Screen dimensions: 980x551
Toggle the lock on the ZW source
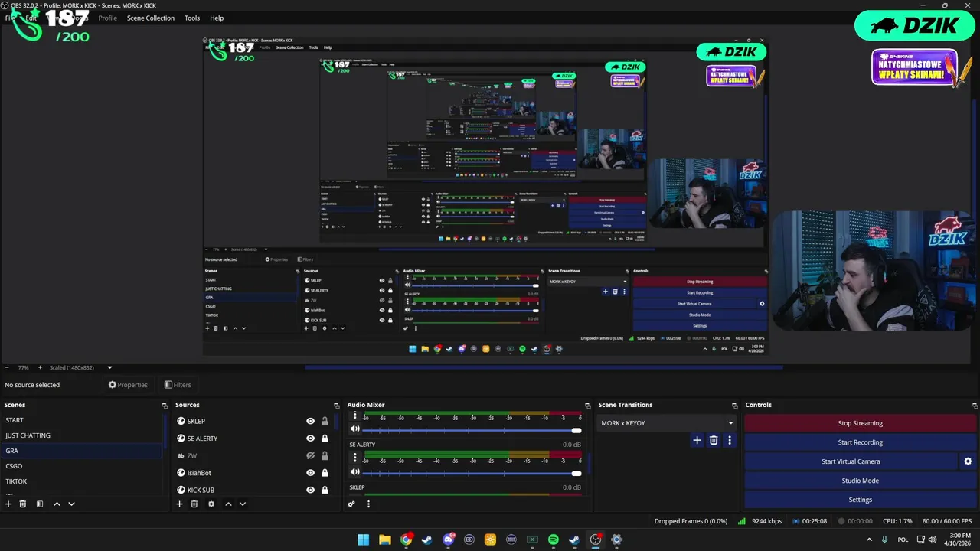pos(325,455)
